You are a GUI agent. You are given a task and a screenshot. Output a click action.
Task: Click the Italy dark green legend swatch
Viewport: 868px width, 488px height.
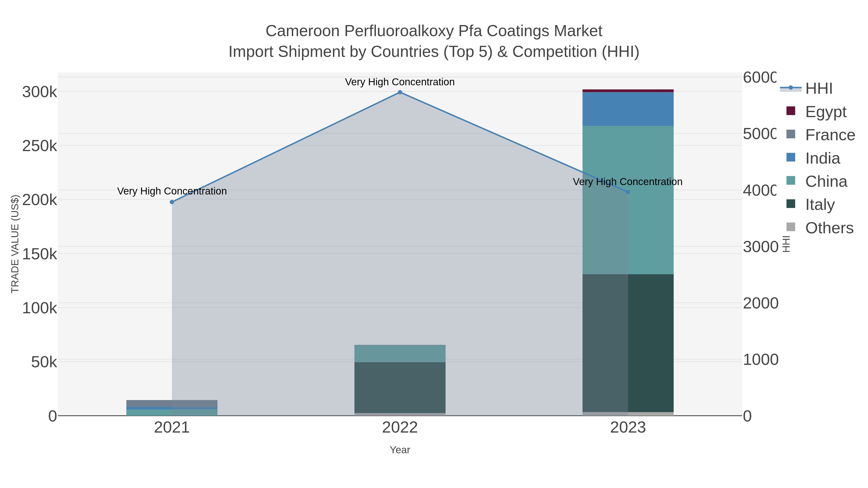point(791,204)
